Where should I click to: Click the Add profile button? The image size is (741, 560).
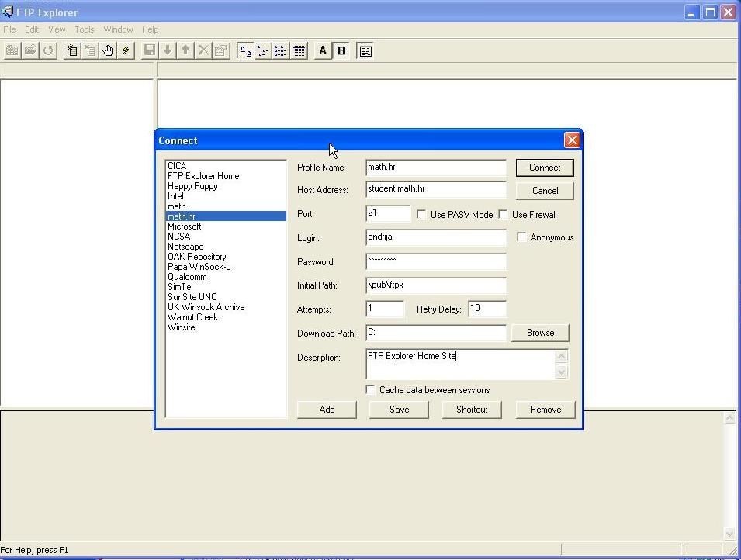pos(327,410)
